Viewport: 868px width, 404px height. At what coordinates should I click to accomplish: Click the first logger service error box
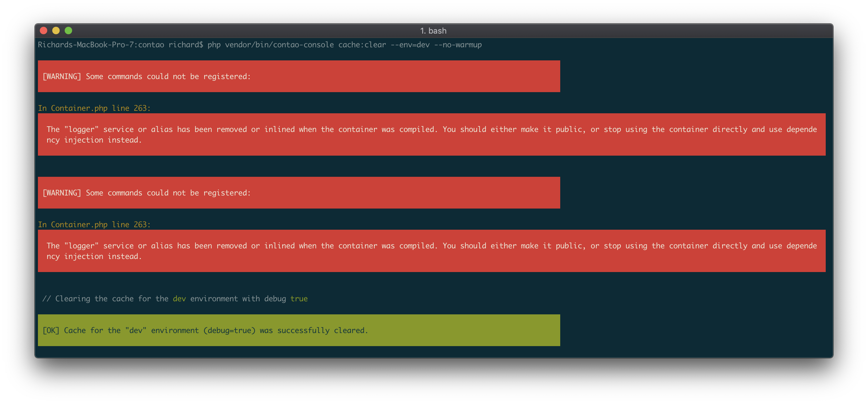[431, 134]
